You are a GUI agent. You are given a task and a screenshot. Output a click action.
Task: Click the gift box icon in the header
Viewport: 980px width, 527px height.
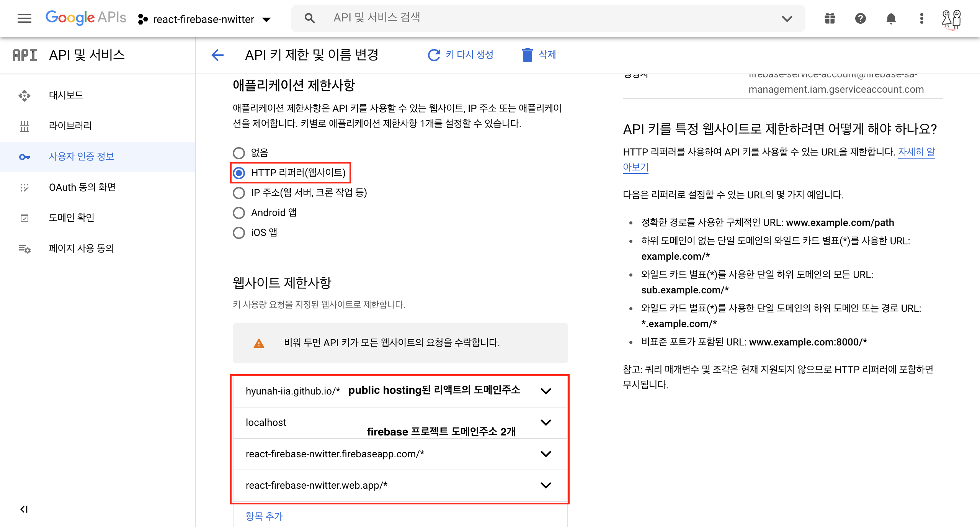(x=830, y=18)
